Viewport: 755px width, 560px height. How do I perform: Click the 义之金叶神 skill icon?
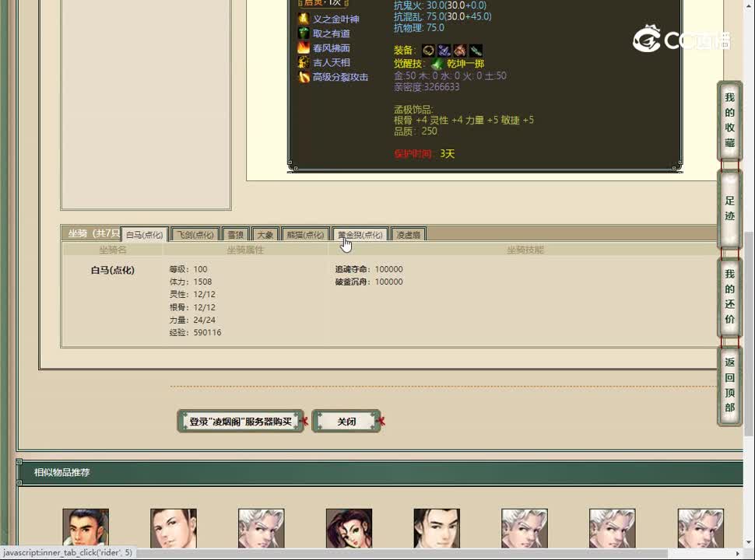click(304, 19)
